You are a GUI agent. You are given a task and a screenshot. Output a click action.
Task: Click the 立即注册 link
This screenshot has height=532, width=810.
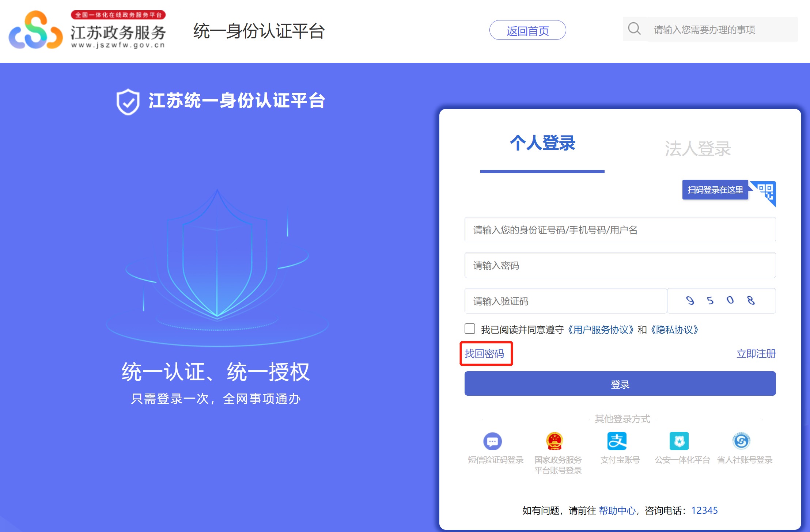click(756, 354)
